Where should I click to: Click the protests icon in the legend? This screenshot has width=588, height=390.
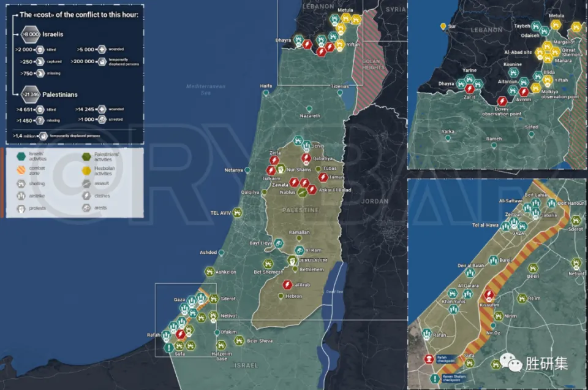21,208
